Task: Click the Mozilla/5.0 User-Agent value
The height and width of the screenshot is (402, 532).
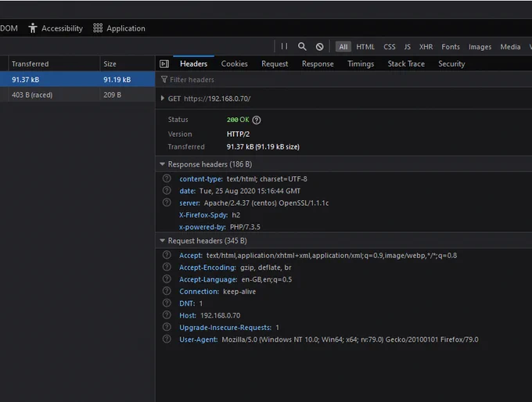Action: point(350,339)
